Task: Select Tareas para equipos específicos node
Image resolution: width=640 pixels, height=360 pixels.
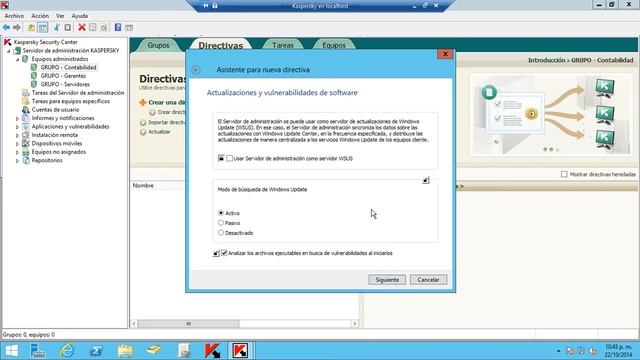Action: 71,101
